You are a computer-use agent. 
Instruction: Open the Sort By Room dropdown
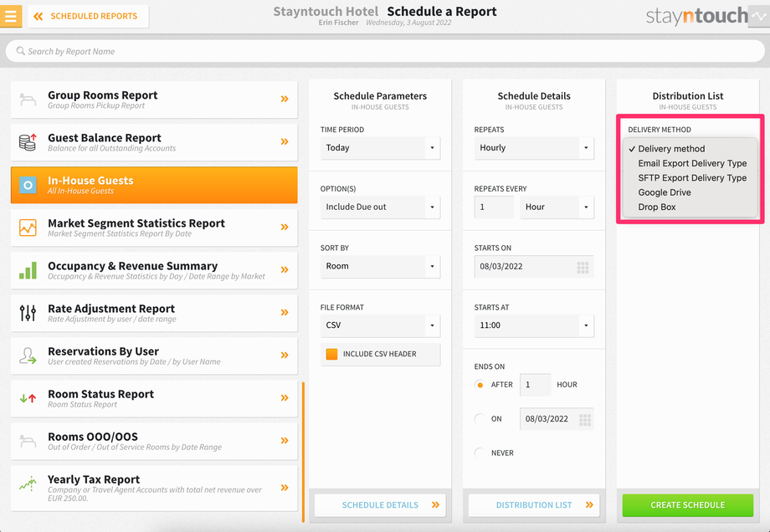(380, 267)
